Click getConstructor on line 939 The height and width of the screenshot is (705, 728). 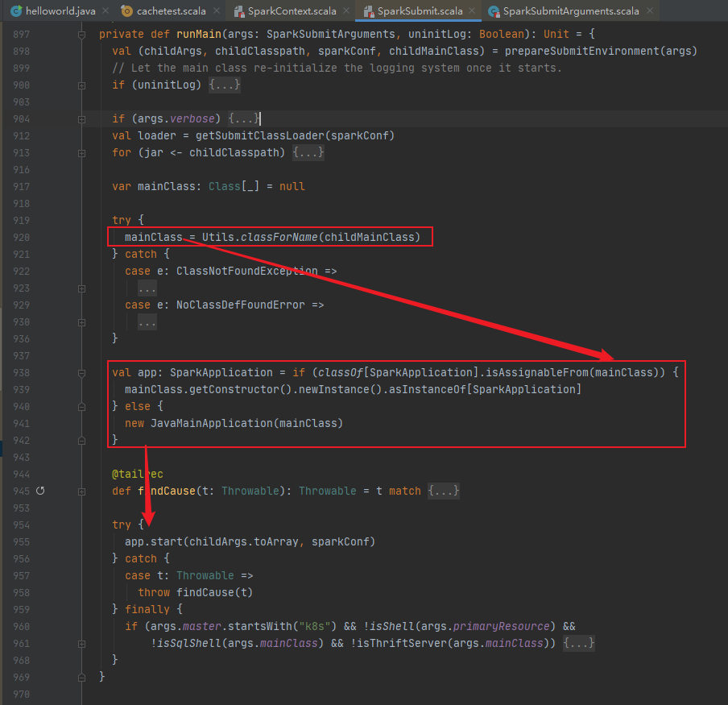[x=234, y=389]
